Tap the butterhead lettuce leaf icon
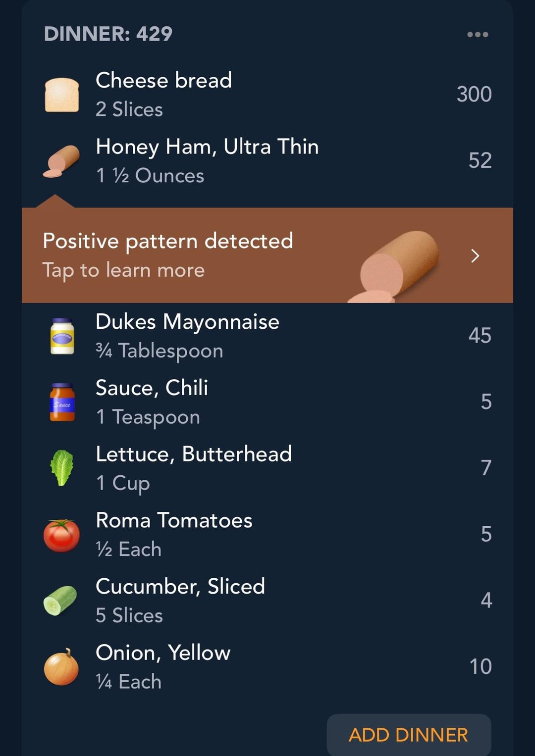 click(62, 468)
